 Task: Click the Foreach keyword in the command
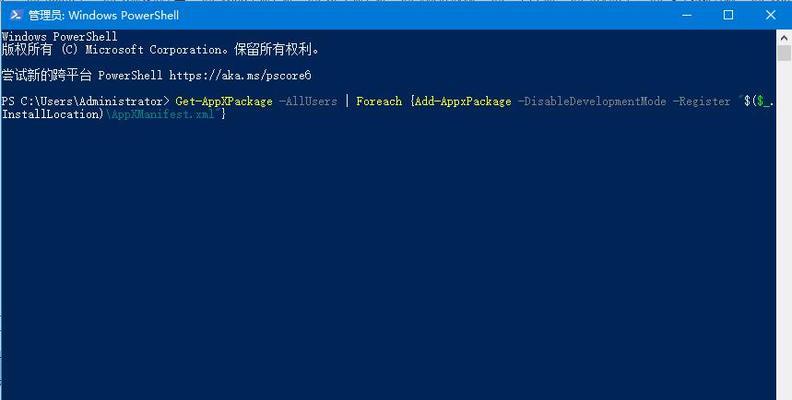tap(379, 102)
